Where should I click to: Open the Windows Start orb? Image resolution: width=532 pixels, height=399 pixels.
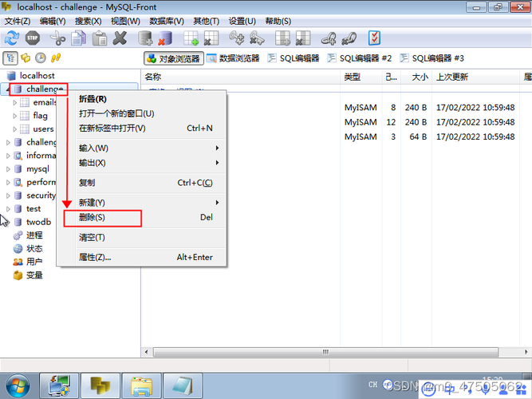click(18, 385)
